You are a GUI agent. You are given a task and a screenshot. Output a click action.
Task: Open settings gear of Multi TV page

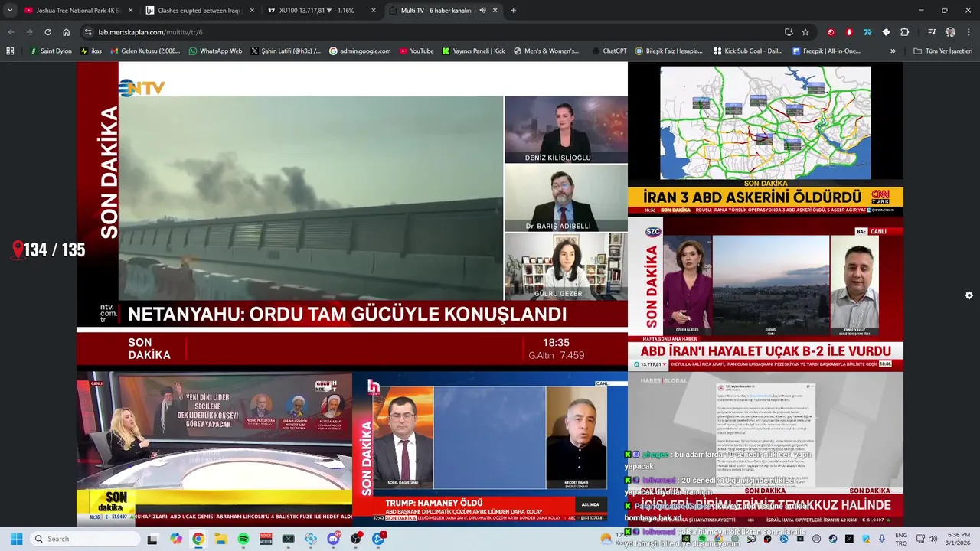969,295
